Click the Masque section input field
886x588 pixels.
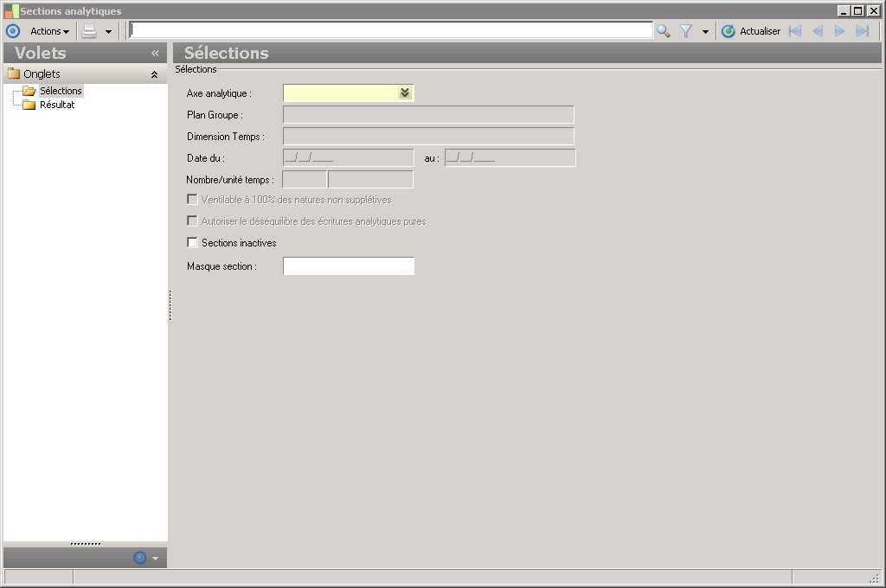[349, 266]
